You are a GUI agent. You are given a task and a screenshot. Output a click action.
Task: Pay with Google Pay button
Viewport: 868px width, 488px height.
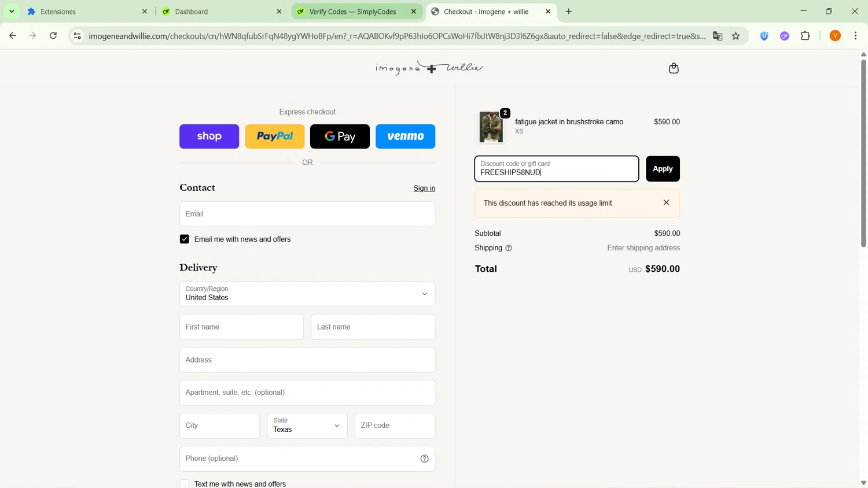click(x=340, y=136)
